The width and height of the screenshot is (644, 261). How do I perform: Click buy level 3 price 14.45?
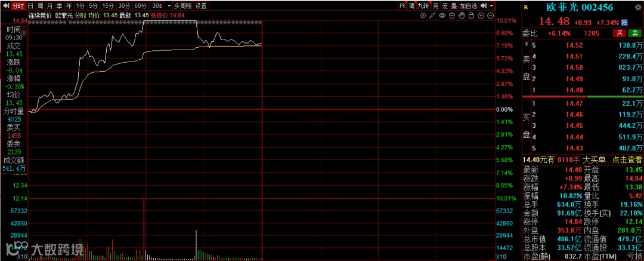click(575, 125)
